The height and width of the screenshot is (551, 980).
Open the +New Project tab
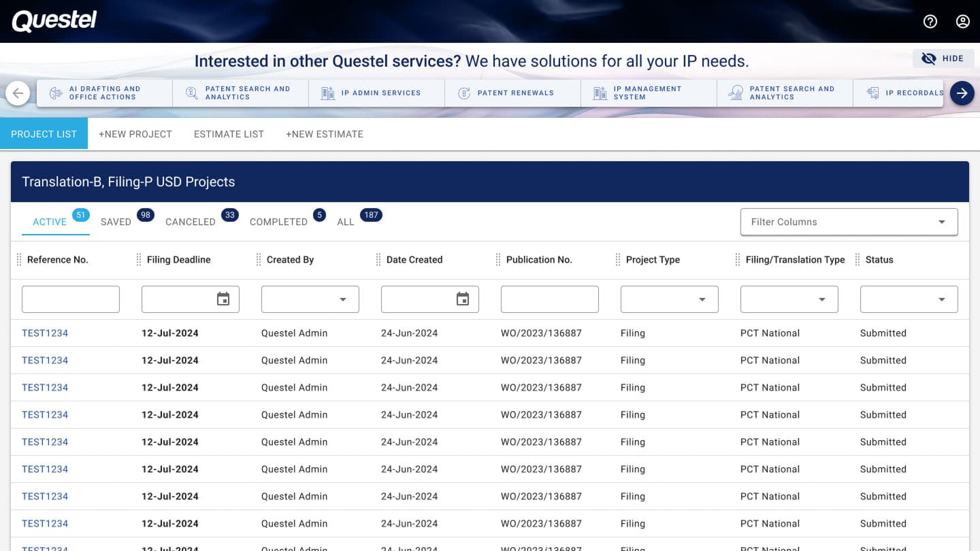coord(135,134)
